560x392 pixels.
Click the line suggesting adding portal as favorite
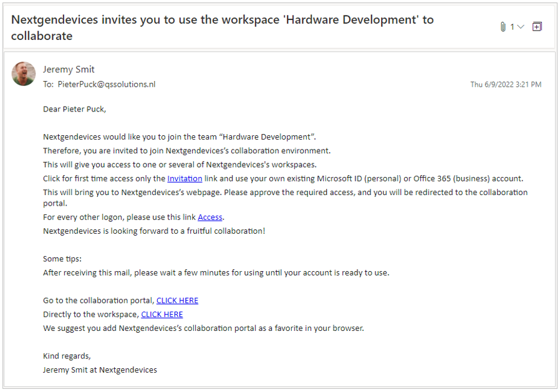pyautogui.click(x=203, y=328)
